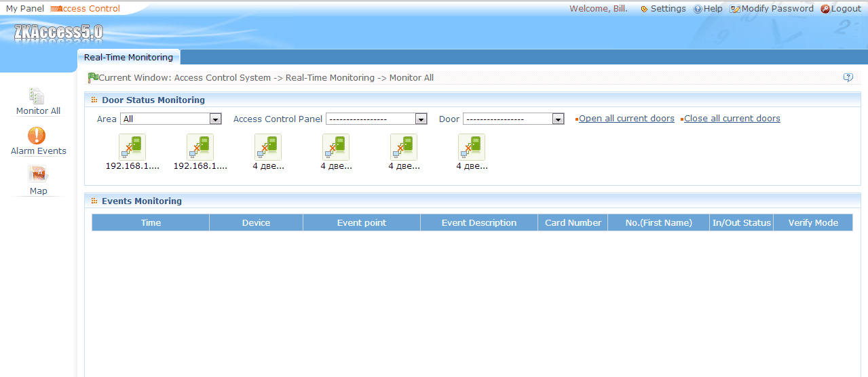The width and height of the screenshot is (868, 377).
Task: Click the help question-mark icon beside breadcrumb
Action: [x=848, y=77]
